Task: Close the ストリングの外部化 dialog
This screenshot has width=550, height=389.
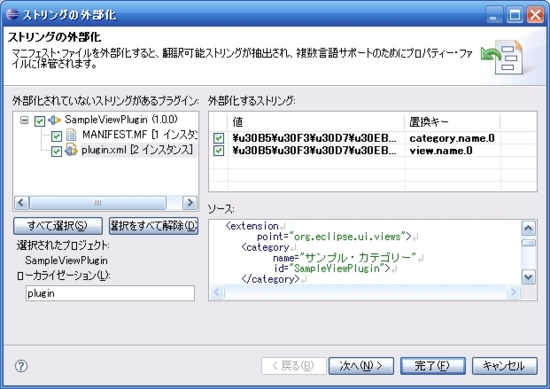Action: [x=536, y=15]
